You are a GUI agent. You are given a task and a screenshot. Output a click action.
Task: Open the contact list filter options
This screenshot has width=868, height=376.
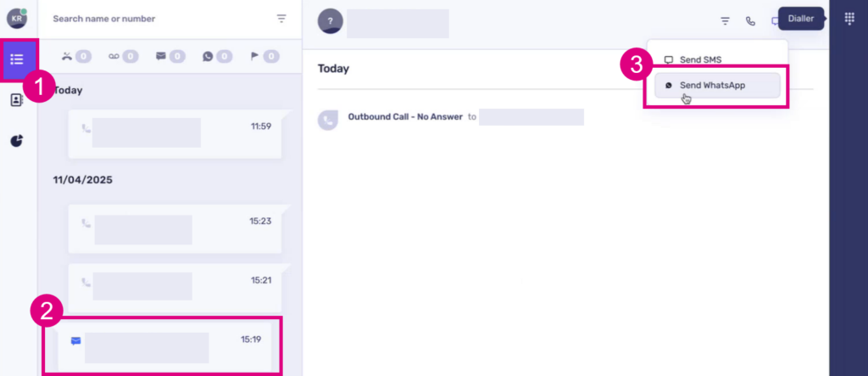pyautogui.click(x=281, y=19)
